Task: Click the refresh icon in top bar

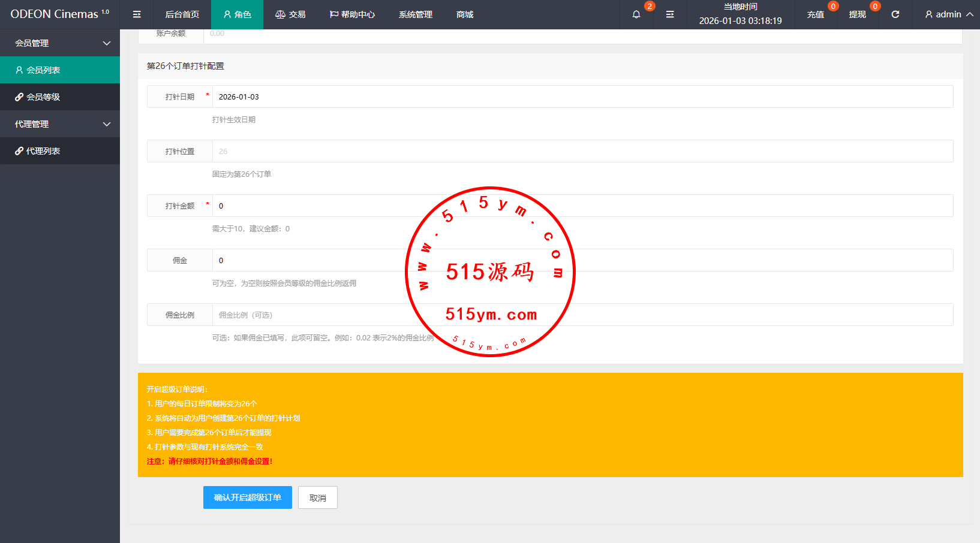Action: click(895, 14)
